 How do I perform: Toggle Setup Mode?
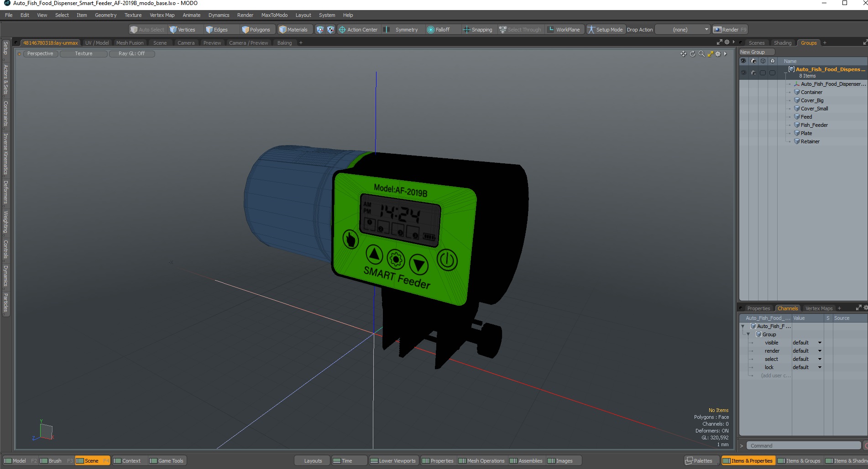tap(605, 30)
